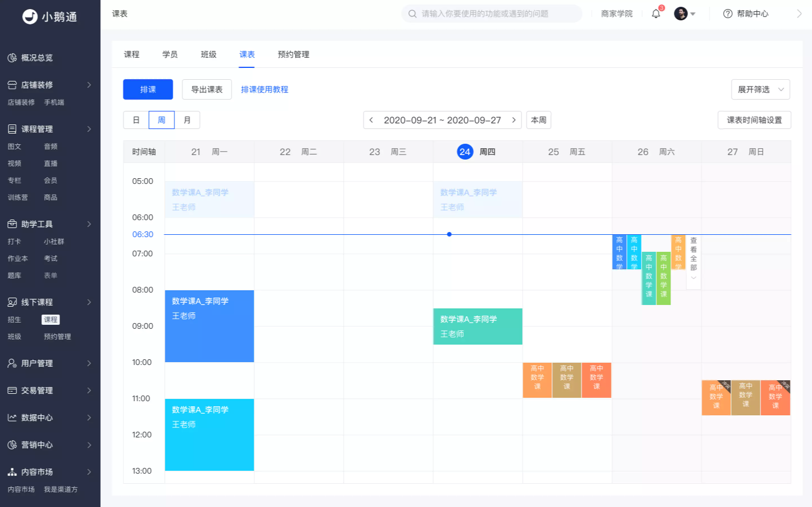Open 打卡 in sidebar
Image resolution: width=812 pixels, height=507 pixels.
[14, 242]
